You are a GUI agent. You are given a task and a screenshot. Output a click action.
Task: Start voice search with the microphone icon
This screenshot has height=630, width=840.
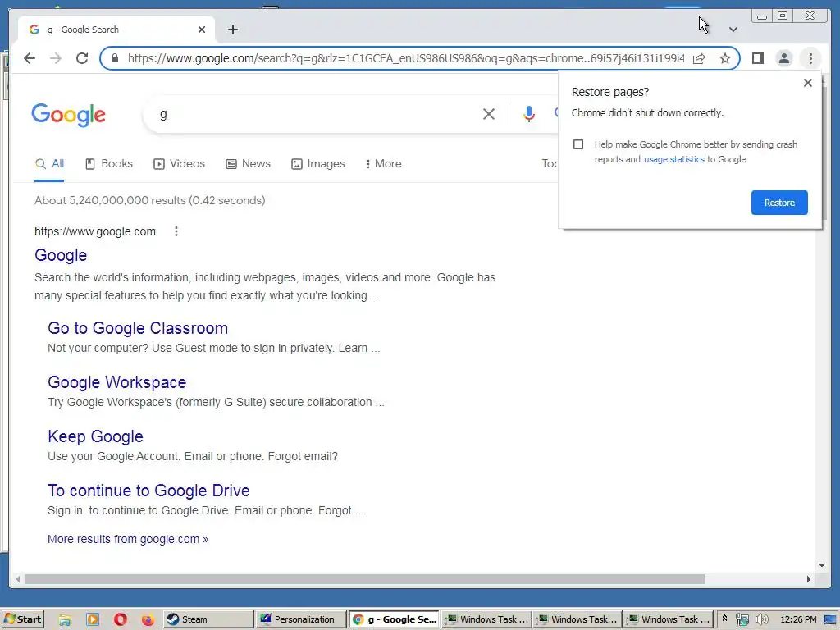coord(529,114)
